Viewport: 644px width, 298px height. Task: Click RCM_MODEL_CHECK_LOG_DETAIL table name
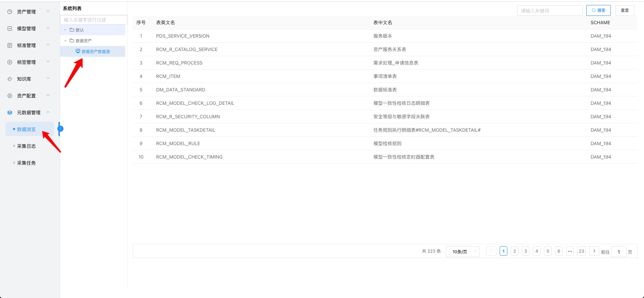pyautogui.click(x=195, y=103)
